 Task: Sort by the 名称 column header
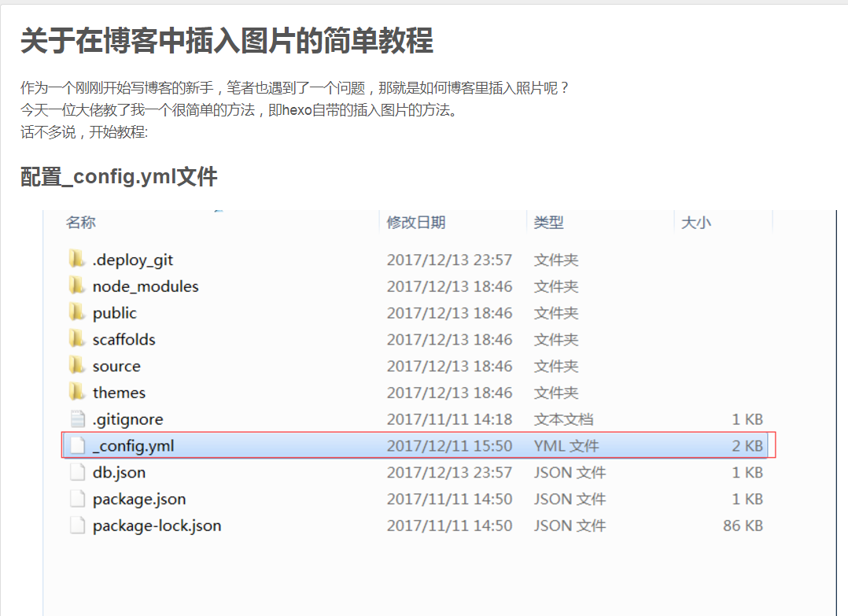[x=80, y=223]
